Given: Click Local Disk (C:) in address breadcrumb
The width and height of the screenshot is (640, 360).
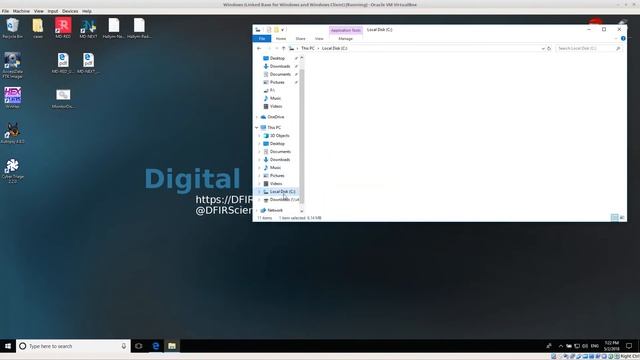Looking at the screenshot, I should click(x=335, y=48).
